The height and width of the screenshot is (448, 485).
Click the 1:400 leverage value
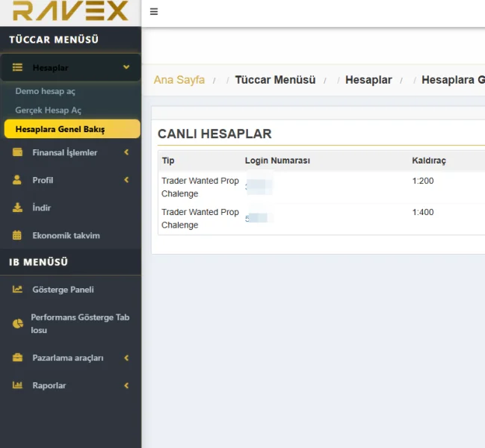(423, 212)
